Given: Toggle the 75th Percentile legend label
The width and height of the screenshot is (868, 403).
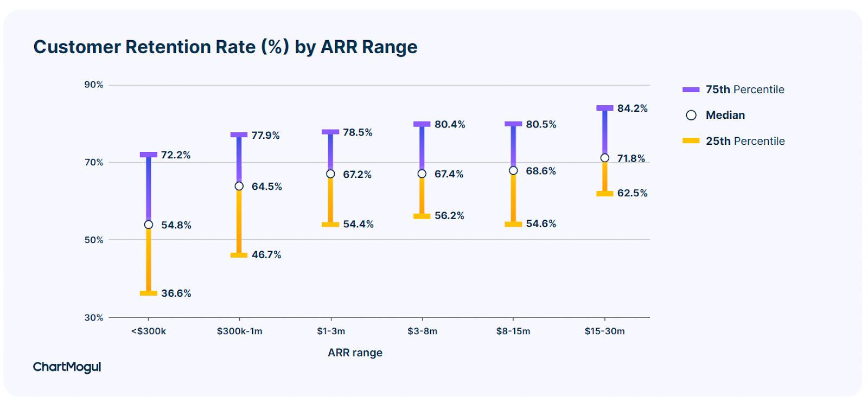Looking at the screenshot, I should pos(745,89).
